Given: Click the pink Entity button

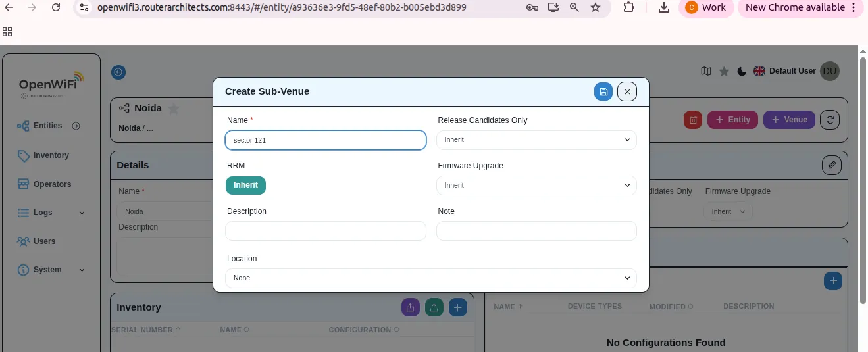Looking at the screenshot, I should [x=732, y=120].
